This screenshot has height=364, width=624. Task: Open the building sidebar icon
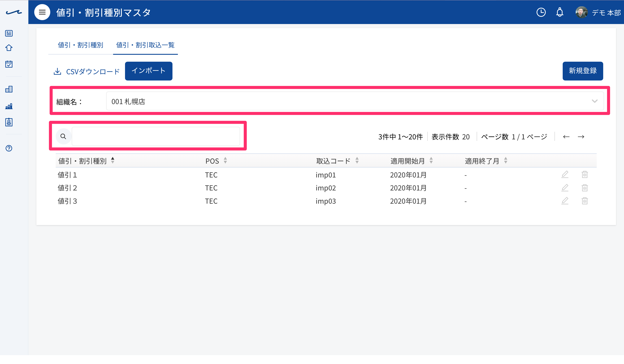(x=9, y=89)
